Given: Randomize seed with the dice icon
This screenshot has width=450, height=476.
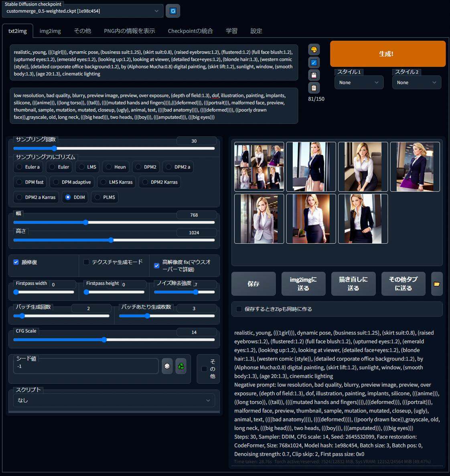Looking at the screenshot, I should click(167, 366).
